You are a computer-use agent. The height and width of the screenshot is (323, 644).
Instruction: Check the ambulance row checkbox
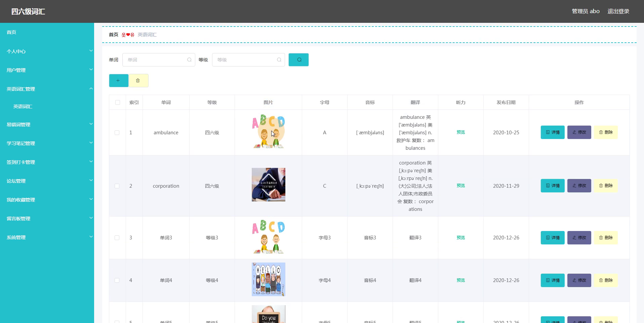(x=117, y=133)
